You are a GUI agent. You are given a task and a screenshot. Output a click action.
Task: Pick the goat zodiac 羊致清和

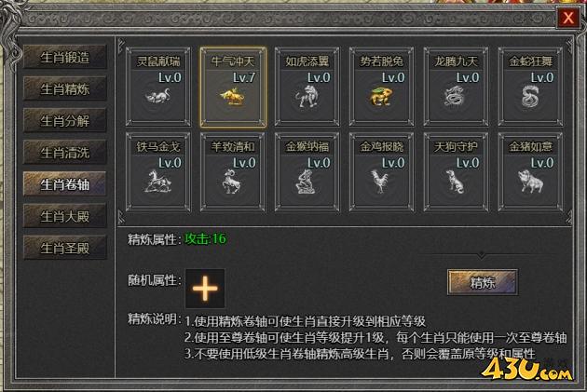[233, 172]
